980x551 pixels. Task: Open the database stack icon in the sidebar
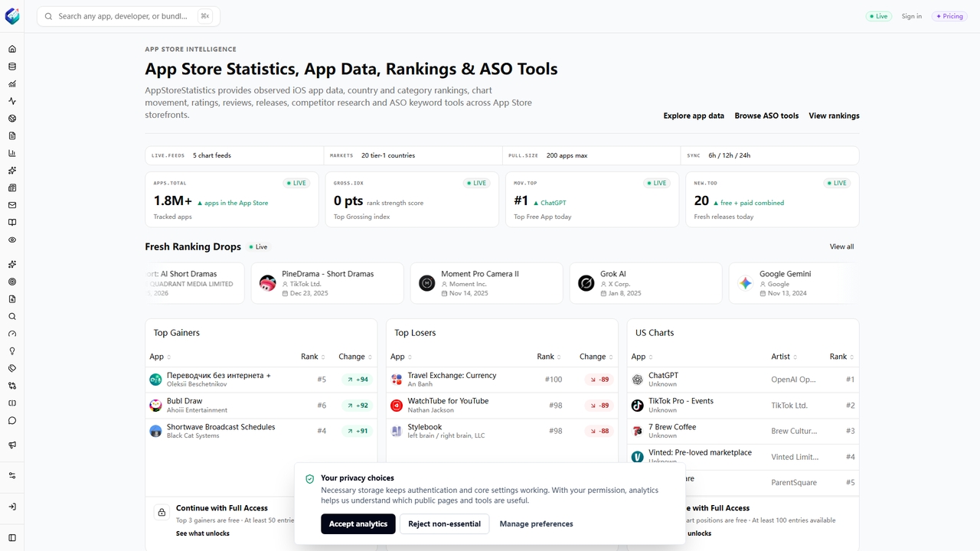click(x=11, y=67)
